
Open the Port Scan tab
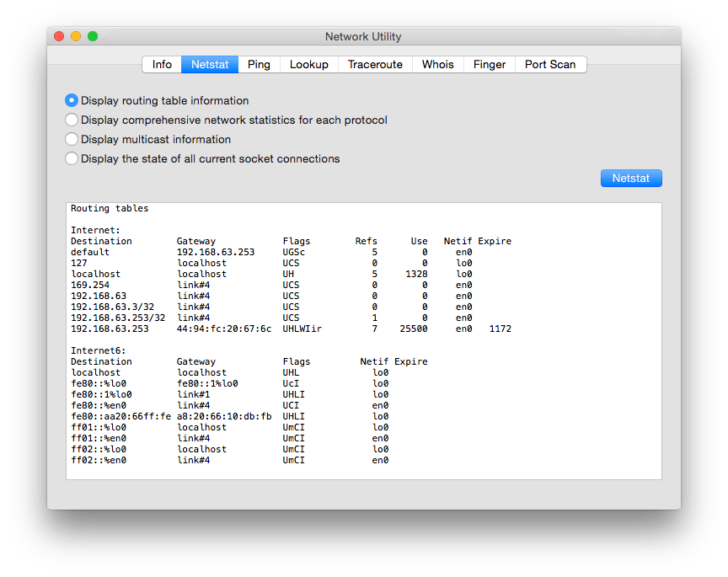tap(550, 64)
